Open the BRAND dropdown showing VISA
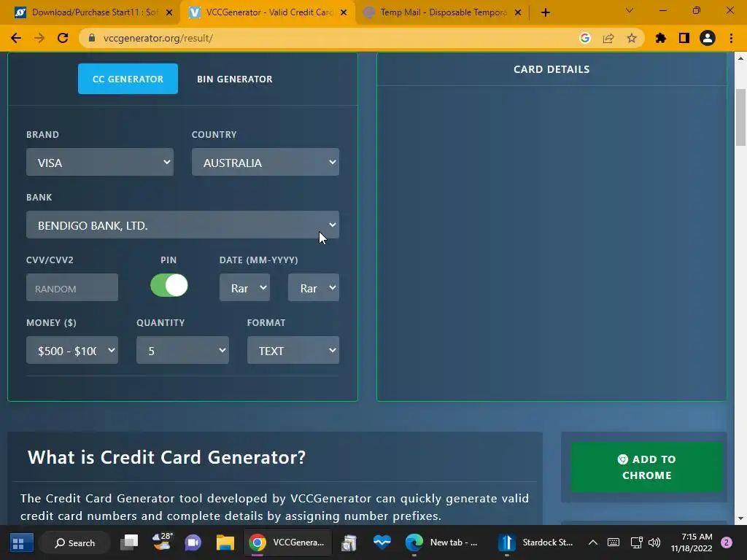Image resolution: width=747 pixels, height=560 pixels. pos(99,163)
